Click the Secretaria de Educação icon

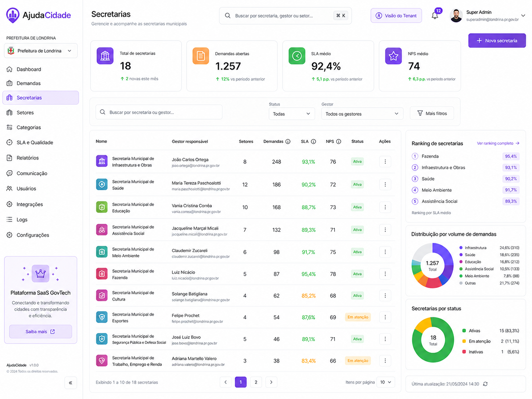(102, 207)
